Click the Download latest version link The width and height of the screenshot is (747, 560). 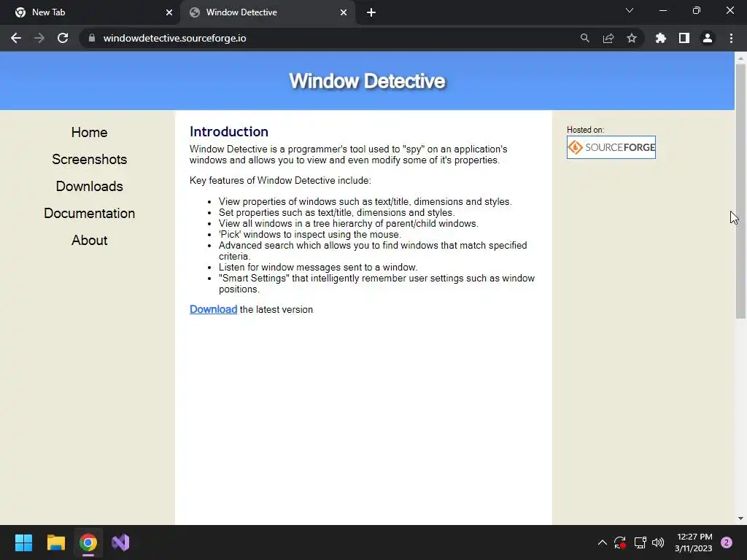pyautogui.click(x=214, y=309)
